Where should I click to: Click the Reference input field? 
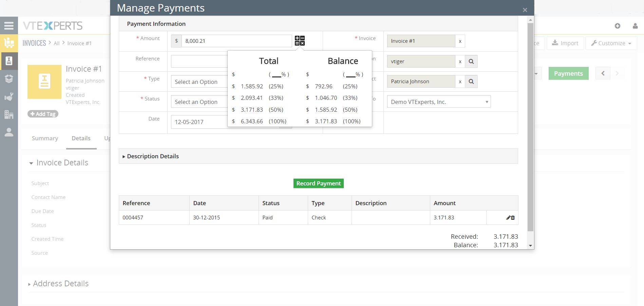(200, 61)
